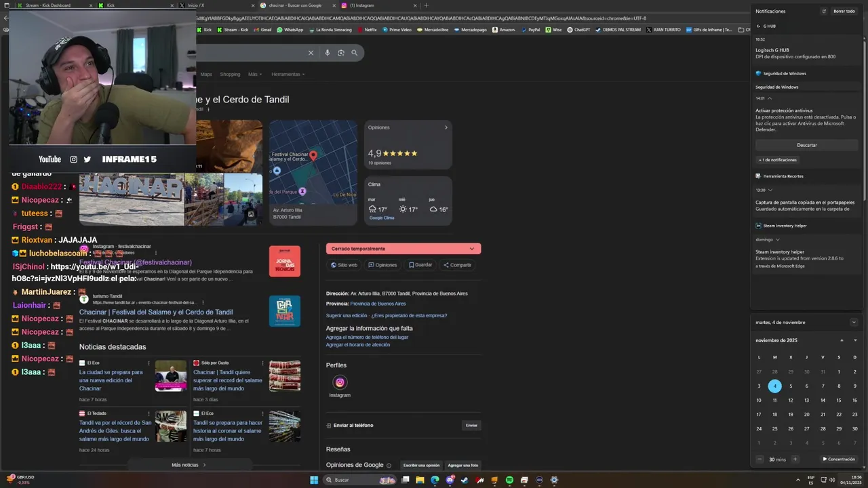Click + 1 de notificaciones button
Screen dimensions: 868x488
778,160
